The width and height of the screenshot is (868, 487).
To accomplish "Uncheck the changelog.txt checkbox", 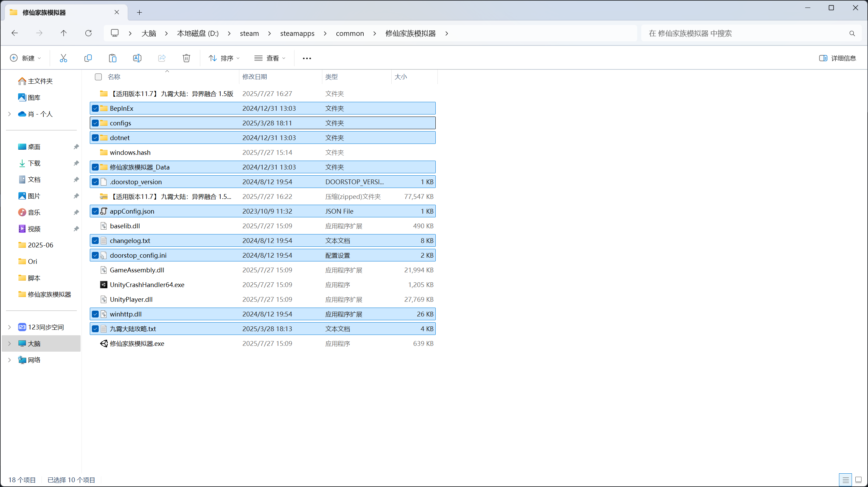I will pyautogui.click(x=95, y=241).
